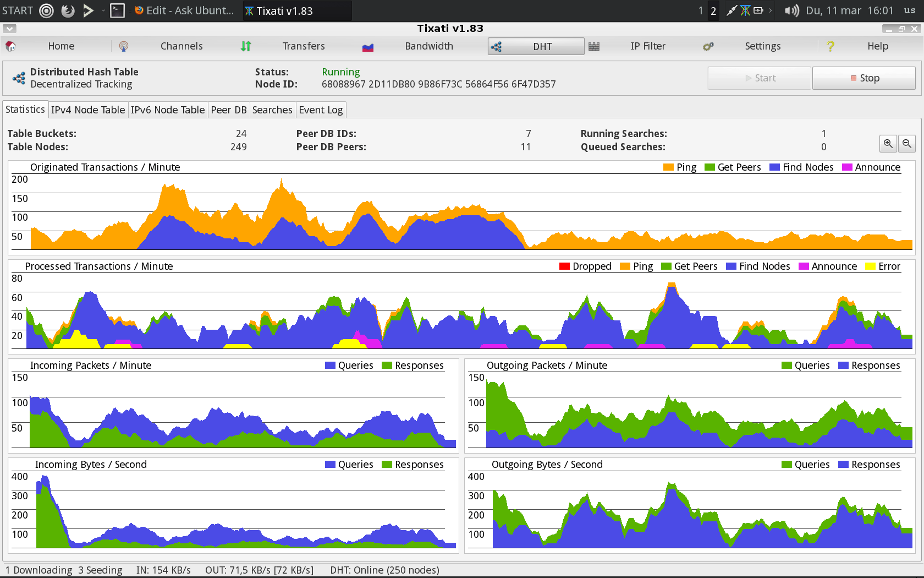Click the DHT: Online (250 nodes) status

384,570
